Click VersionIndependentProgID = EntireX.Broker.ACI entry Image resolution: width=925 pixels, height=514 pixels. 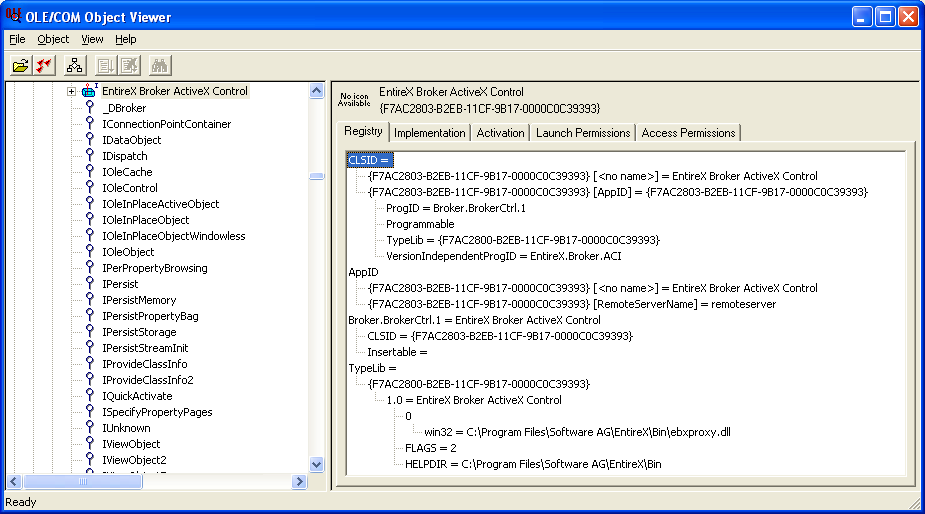503,256
